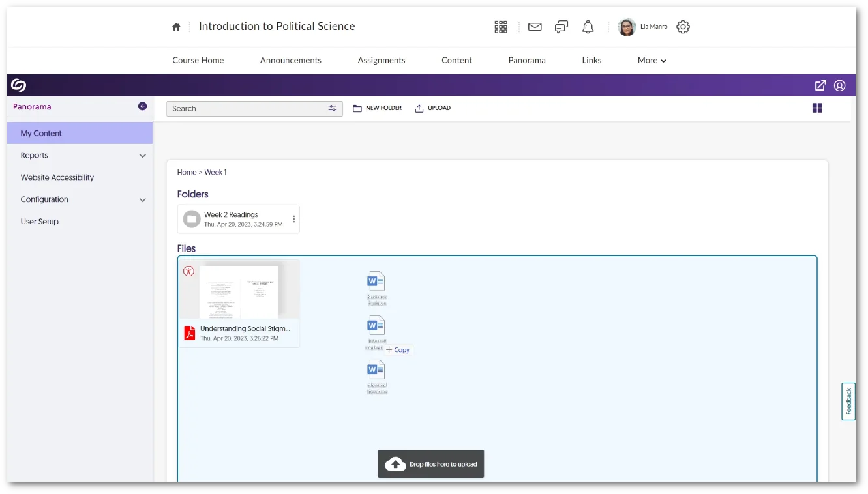Open Week 2 Readings folder options menu
This screenshot has height=494, width=868.
pos(293,219)
